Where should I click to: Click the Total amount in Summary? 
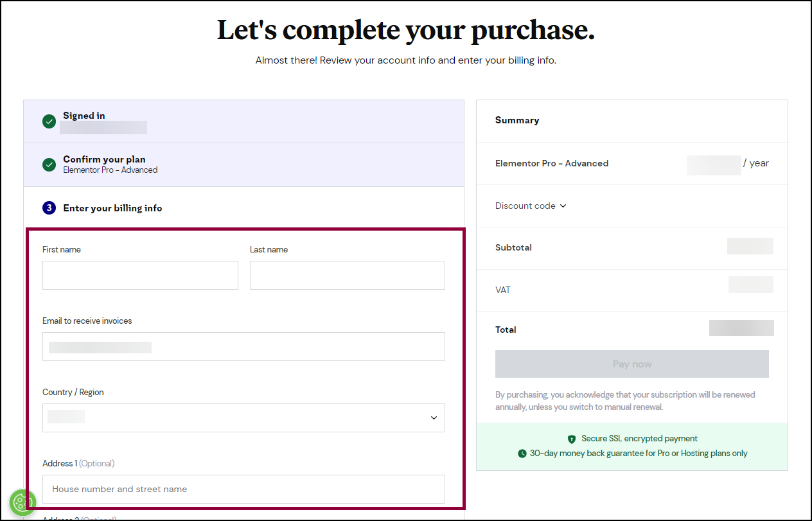[x=741, y=328]
